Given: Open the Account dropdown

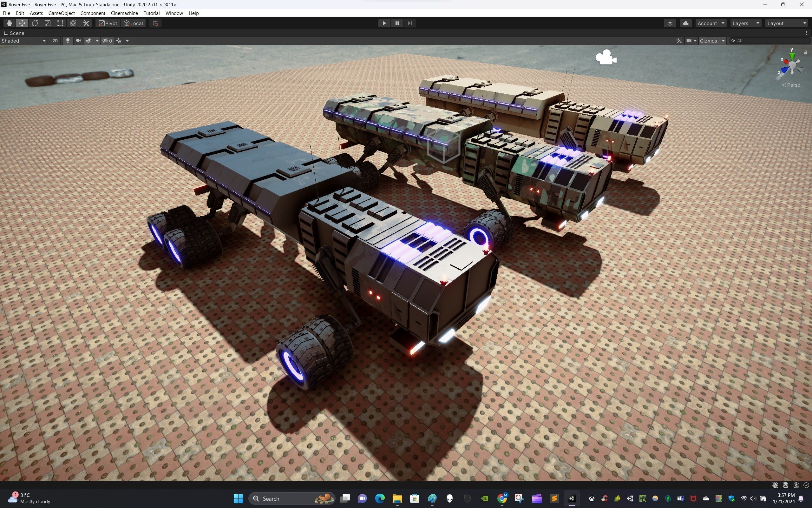Looking at the screenshot, I should [x=711, y=23].
